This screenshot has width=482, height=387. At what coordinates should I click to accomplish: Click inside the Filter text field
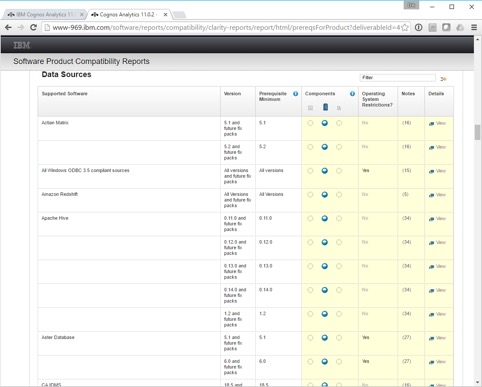click(x=397, y=78)
